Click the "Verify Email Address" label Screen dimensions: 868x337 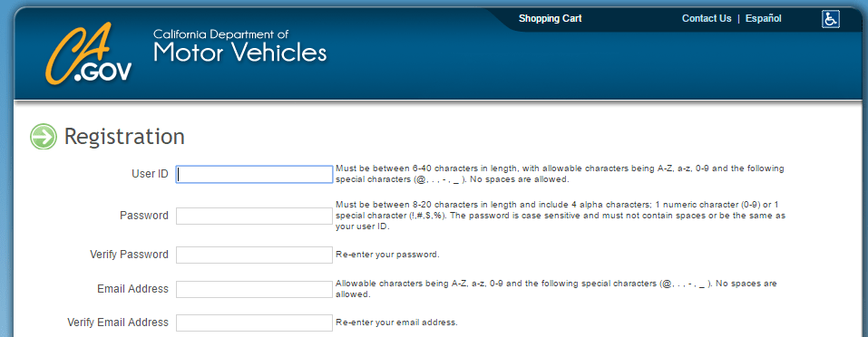pos(118,323)
